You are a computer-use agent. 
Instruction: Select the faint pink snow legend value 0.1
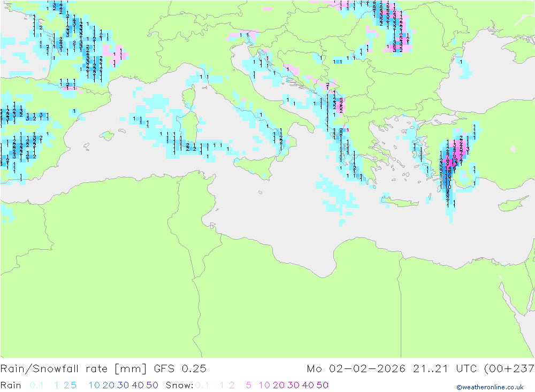point(202,385)
